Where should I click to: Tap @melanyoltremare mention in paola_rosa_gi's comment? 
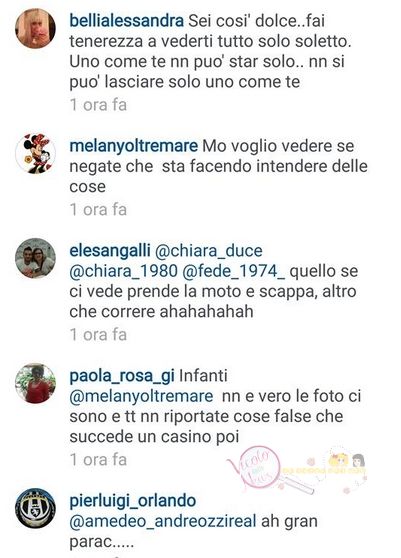pos(141,396)
